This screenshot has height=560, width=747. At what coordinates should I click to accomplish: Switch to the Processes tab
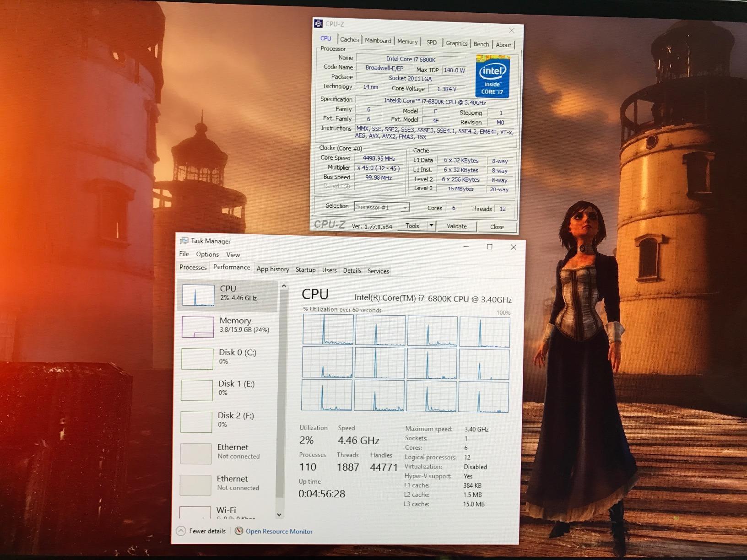[x=193, y=267]
